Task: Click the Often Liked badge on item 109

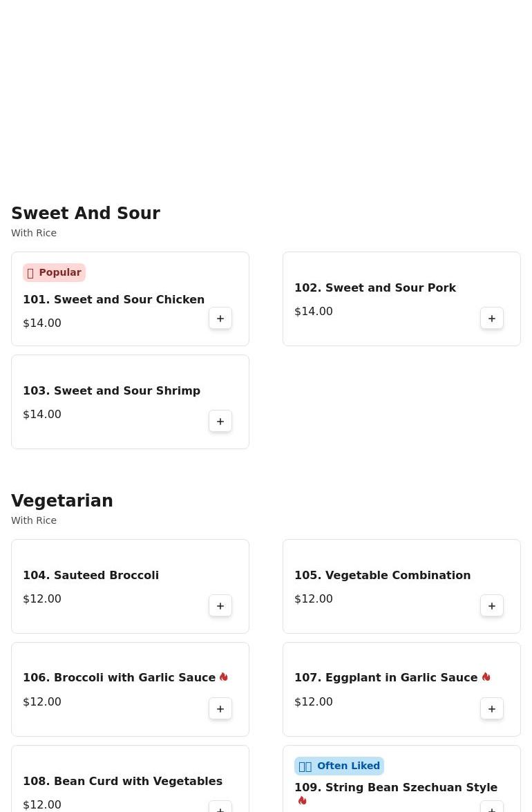Action: (339, 766)
